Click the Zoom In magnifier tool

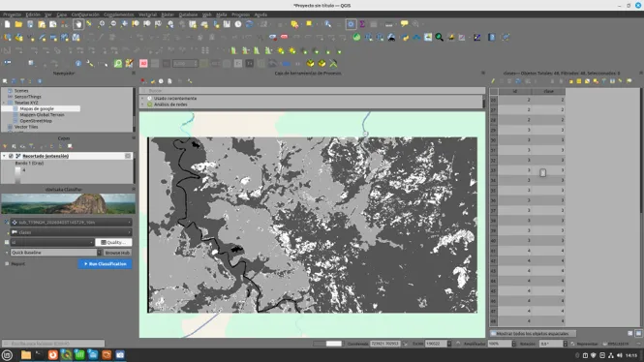coord(102,24)
